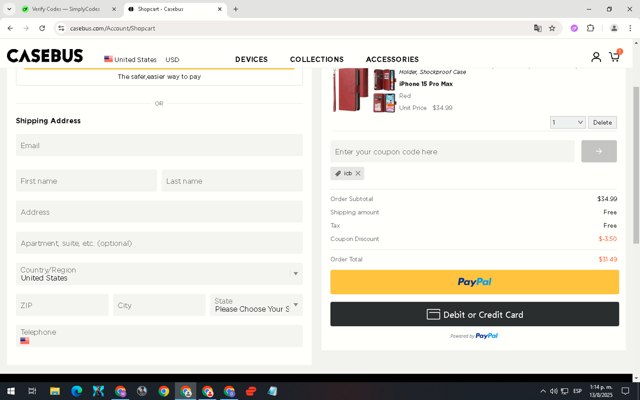Click the Apartment, suite optional field

click(159, 243)
